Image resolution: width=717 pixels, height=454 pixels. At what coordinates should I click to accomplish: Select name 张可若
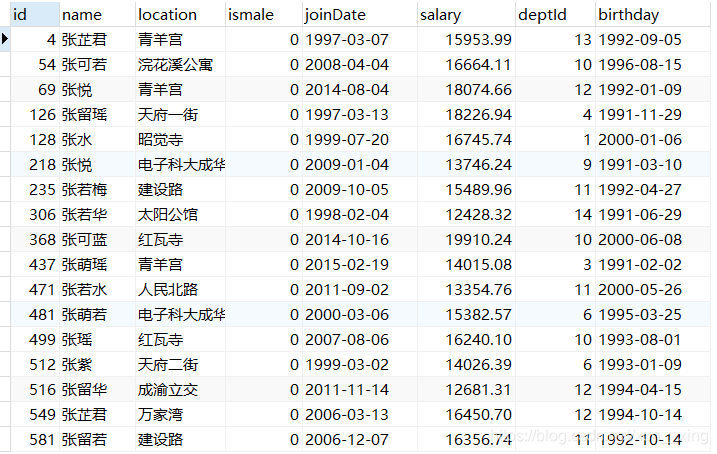(x=97, y=65)
